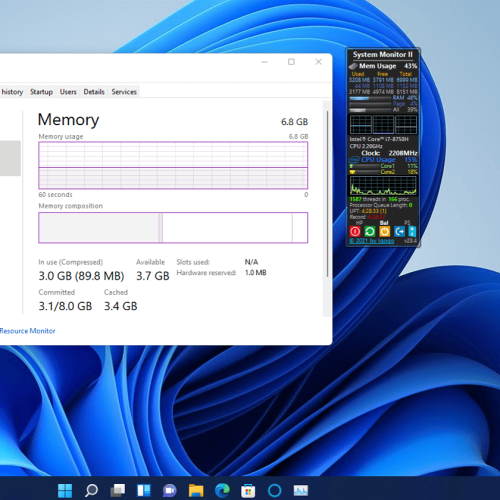Image resolution: width=500 pixels, height=500 pixels.
Task: Select PS power plan in the gadget
Action: 407,222
